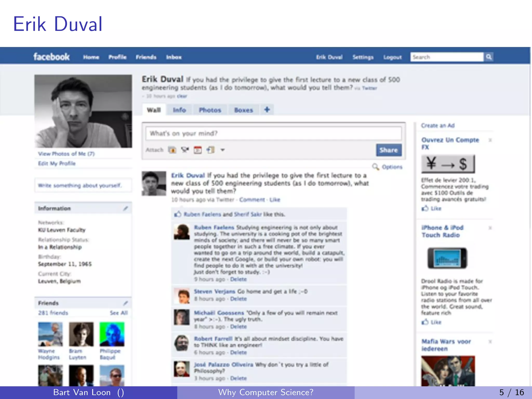532x399 pixels.
Task: Attach a photo using camera icon
Action: click(x=172, y=150)
